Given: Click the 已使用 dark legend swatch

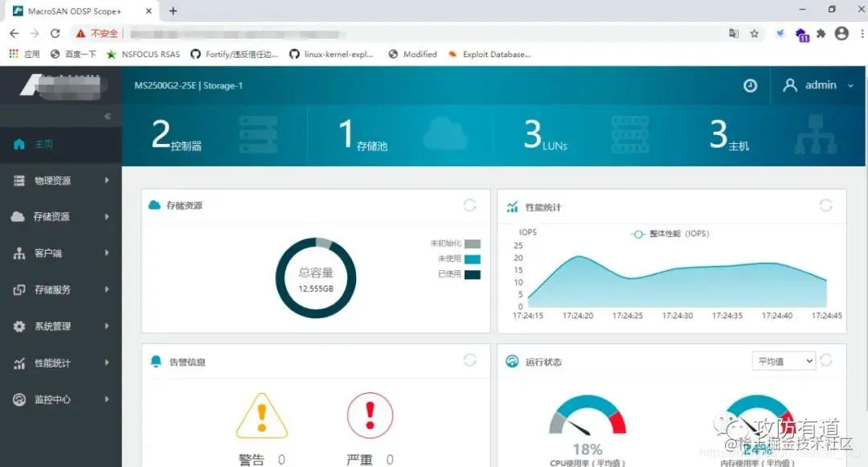Looking at the screenshot, I should [x=473, y=274].
